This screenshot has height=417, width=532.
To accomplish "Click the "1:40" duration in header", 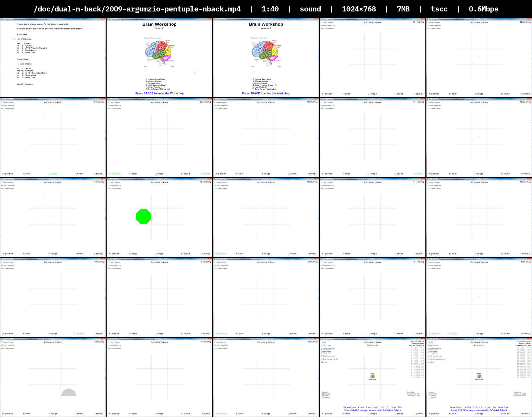I will click(270, 9).
